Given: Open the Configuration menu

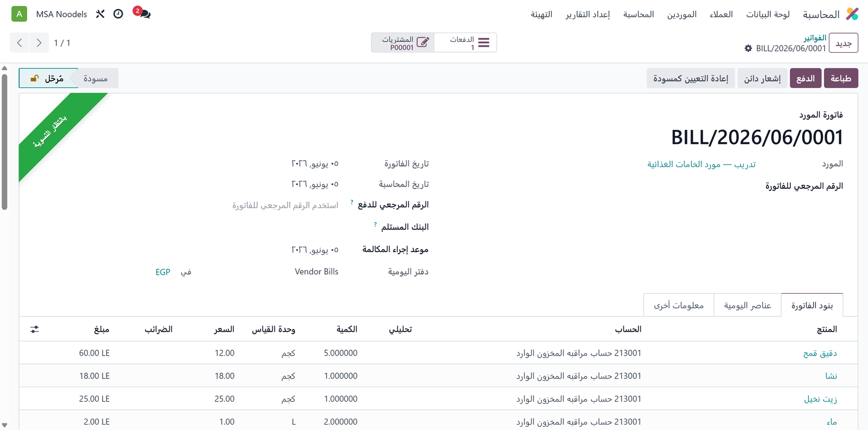Looking at the screenshot, I should 541,14.
